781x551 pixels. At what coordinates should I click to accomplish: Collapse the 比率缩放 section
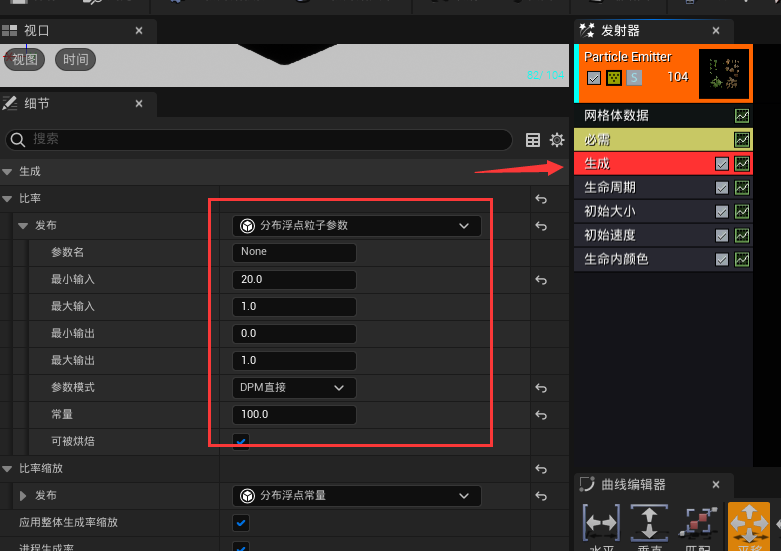click(x=7, y=469)
